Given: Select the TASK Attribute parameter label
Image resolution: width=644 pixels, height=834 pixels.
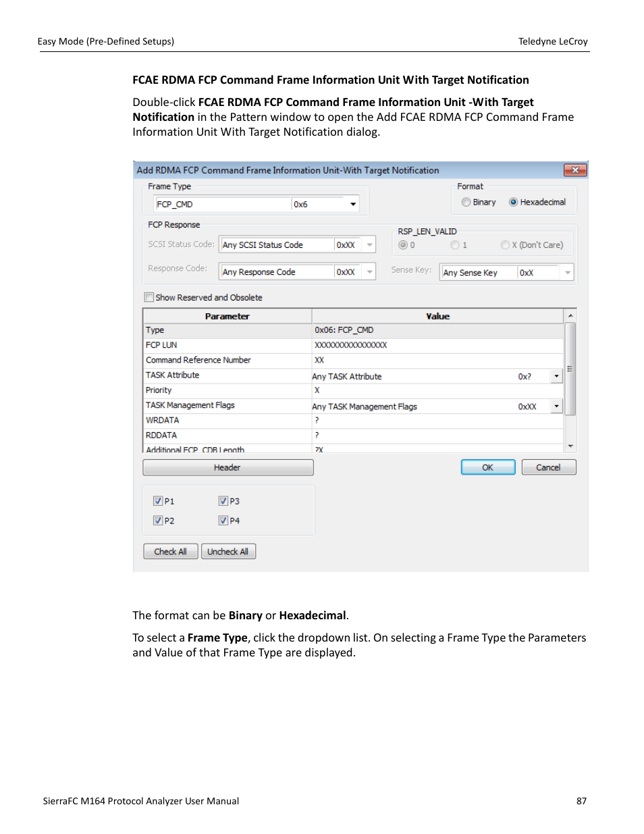Looking at the screenshot, I should click(173, 375).
